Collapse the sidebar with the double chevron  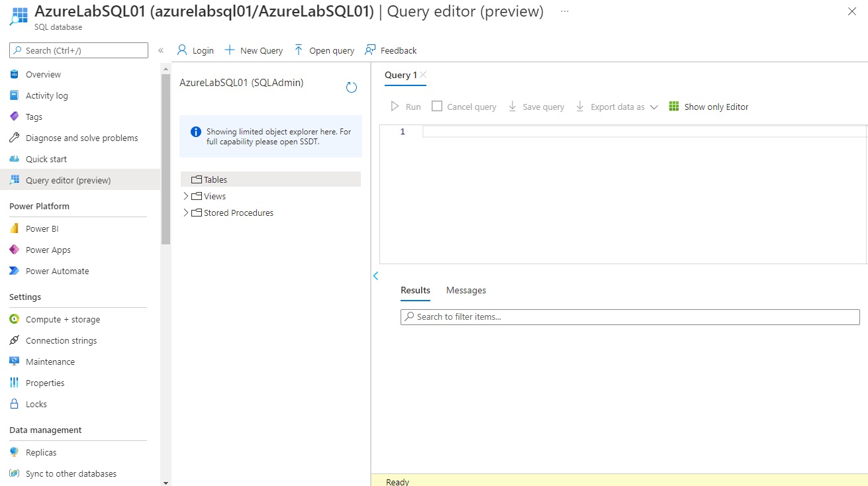tap(160, 50)
